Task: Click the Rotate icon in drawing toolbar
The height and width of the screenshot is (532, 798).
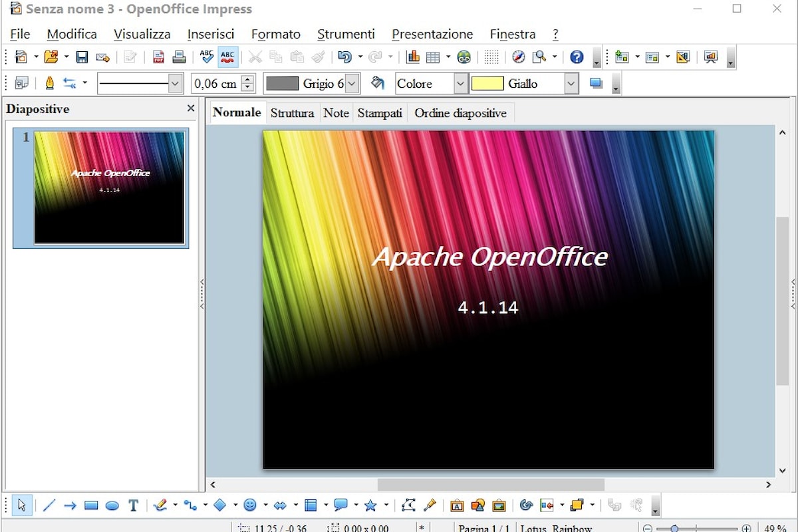Action: tap(526, 505)
